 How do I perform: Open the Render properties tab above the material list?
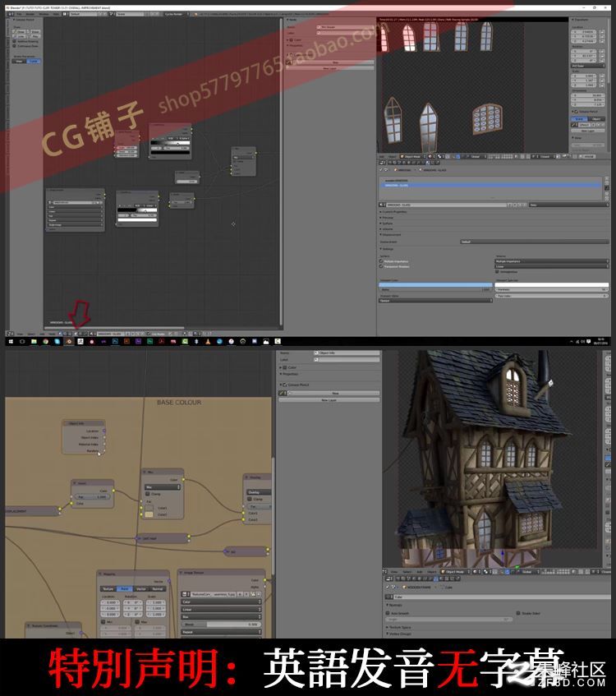(390, 163)
